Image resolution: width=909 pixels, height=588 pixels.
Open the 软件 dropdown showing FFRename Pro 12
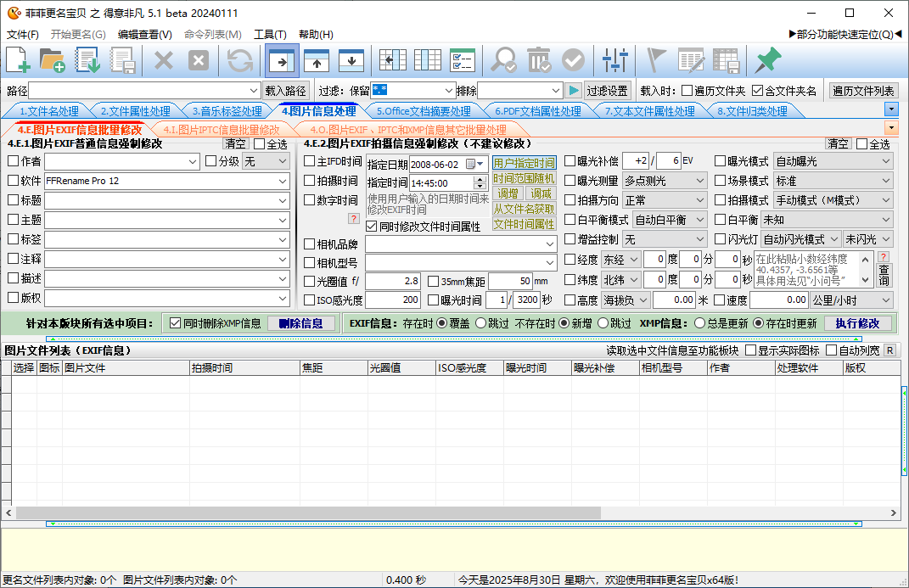click(x=283, y=181)
